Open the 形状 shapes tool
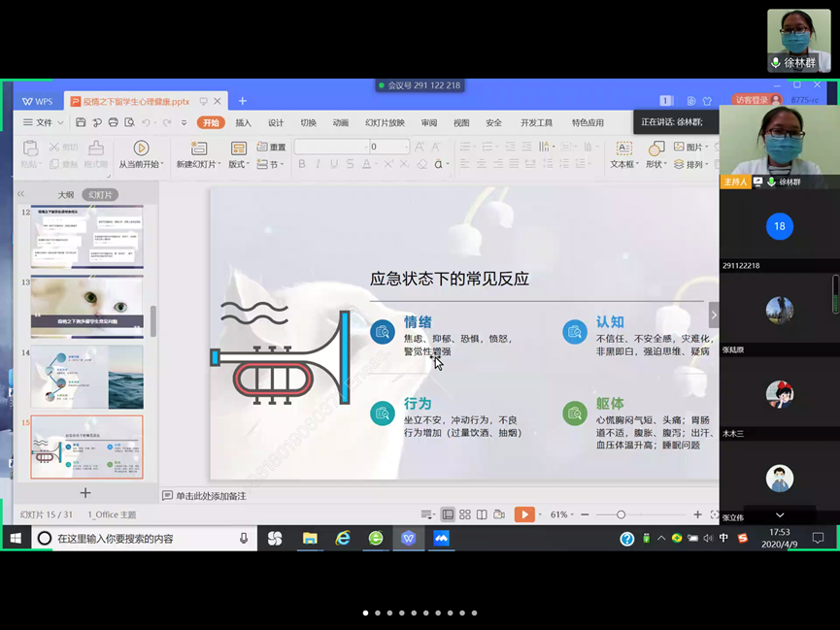Screen dimensions: 840x630 656,149
